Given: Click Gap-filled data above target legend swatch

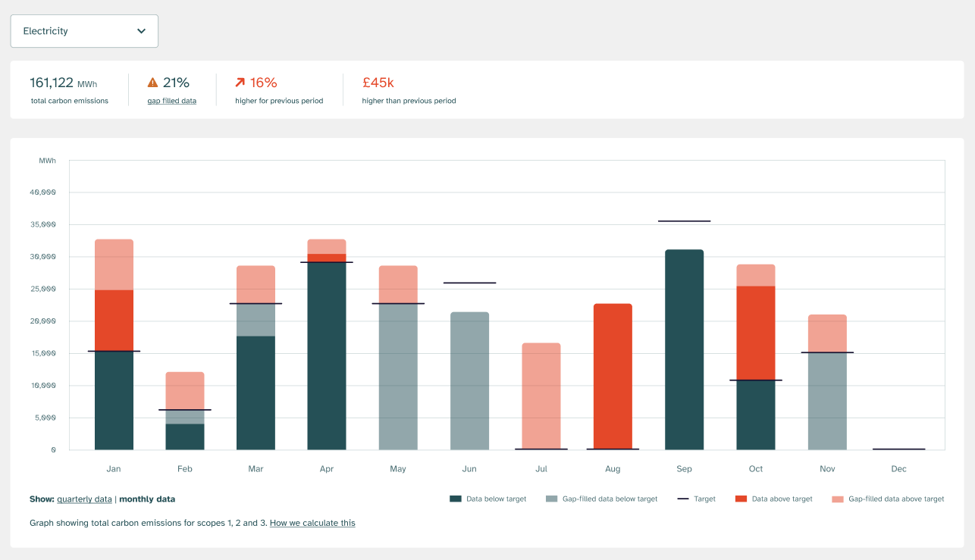Looking at the screenshot, I should click(837, 499).
